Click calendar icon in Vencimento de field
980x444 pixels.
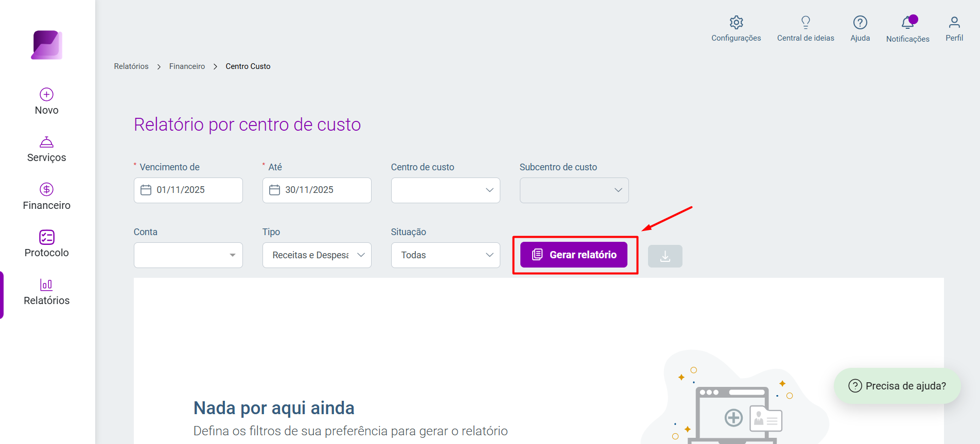pos(146,190)
